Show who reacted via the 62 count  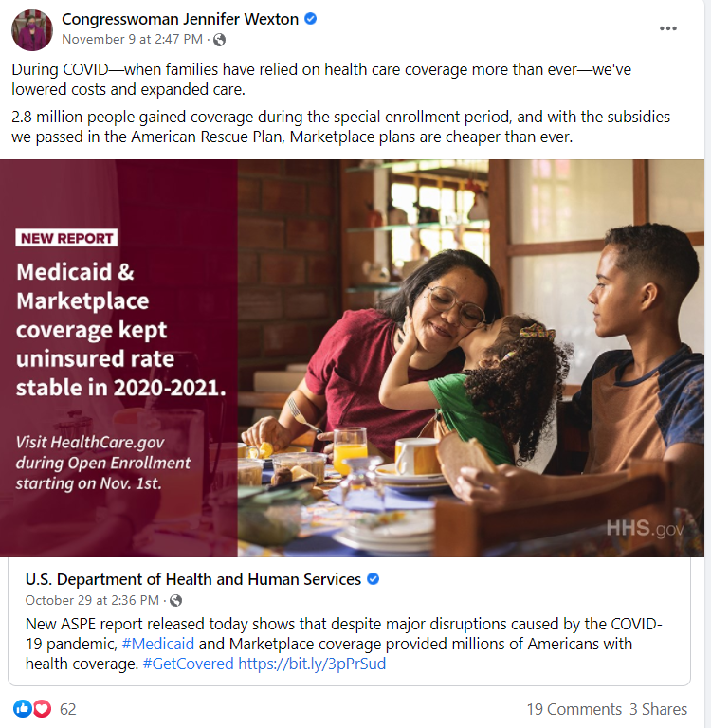click(x=67, y=709)
